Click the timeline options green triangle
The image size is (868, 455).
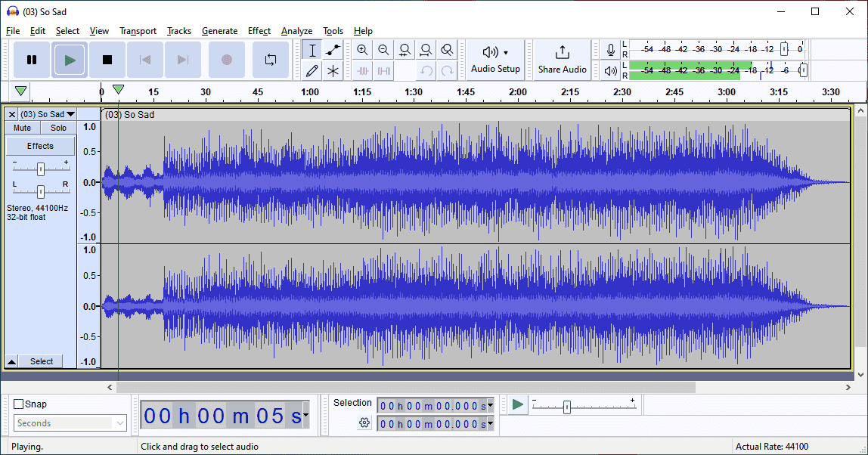coord(20,91)
